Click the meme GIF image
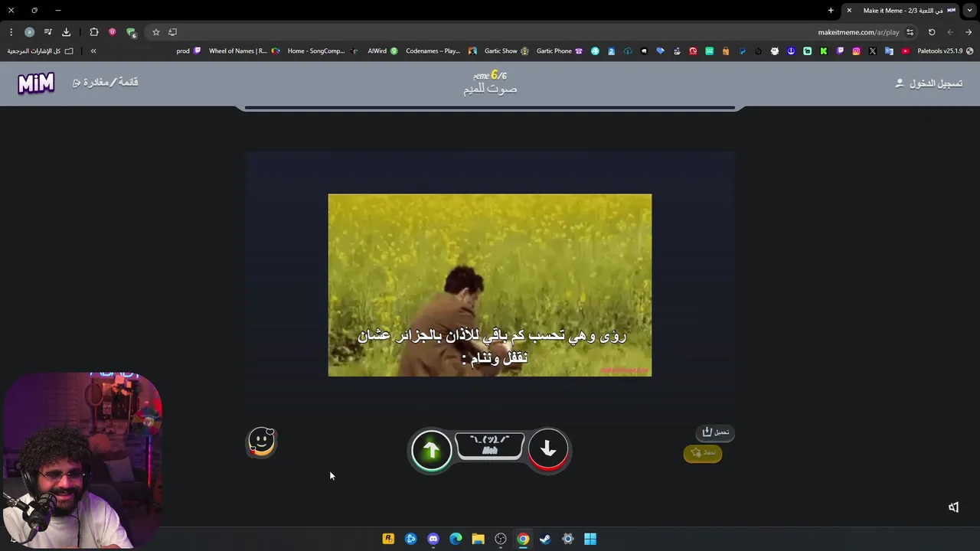This screenshot has width=980, height=551. [490, 285]
